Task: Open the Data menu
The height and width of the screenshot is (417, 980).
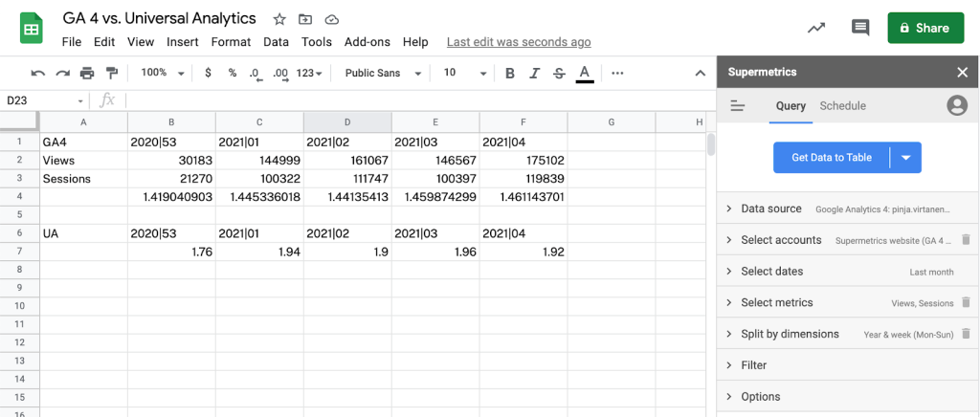Action: (276, 42)
